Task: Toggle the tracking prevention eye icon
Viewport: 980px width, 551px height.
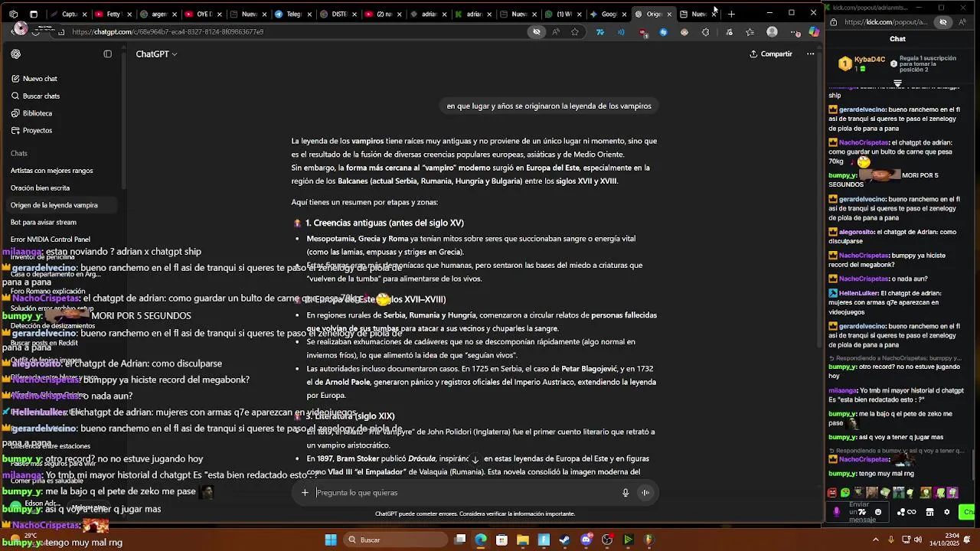Action: click(x=537, y=32)
